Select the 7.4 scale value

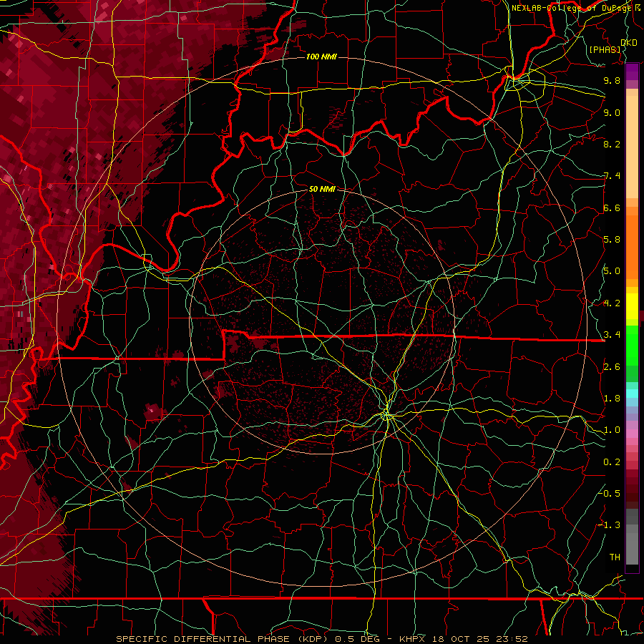pyautogui.click(x=612, y=176)
